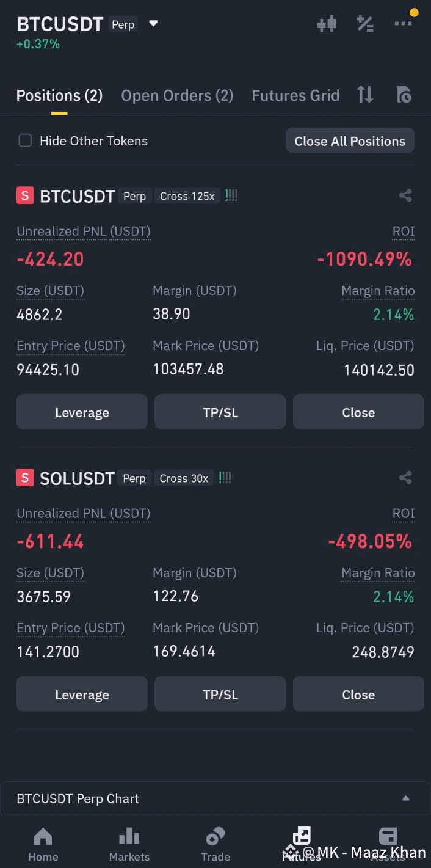Open the BTCUSDT symbol dropdown arrow
The width and height of the screenshot is (431, 868).
pos(153,24)
